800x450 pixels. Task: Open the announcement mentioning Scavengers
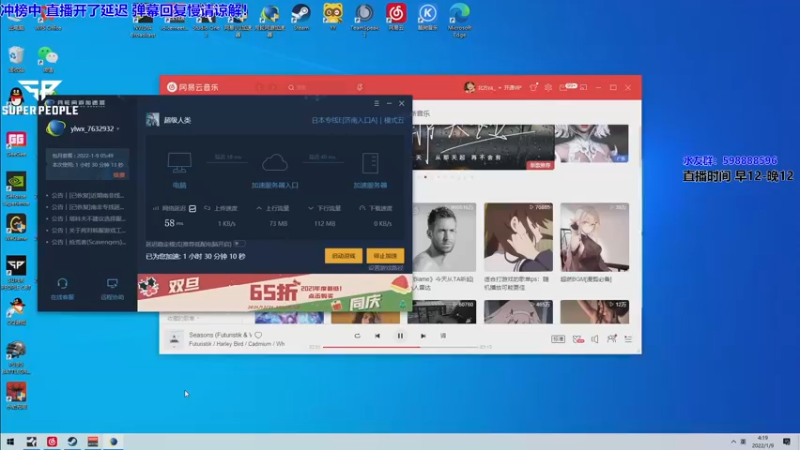point(88,242)
